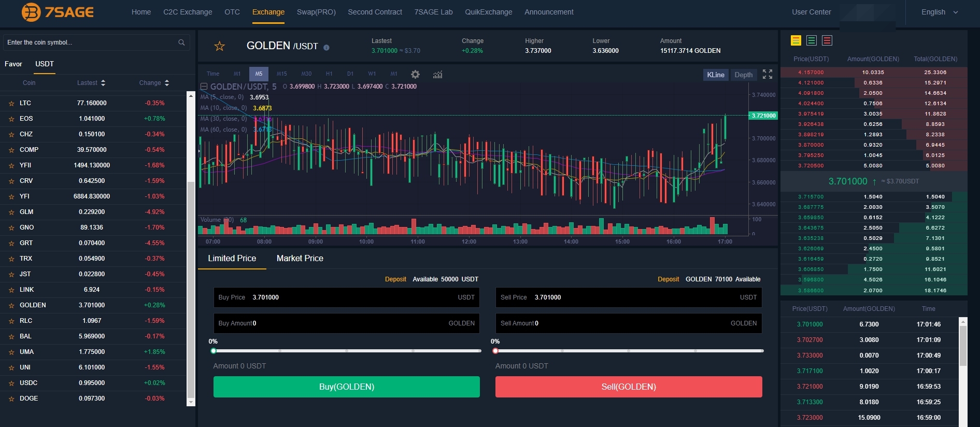This screenshot has height=427, width=980.
Task: Focus the coin symbol search field
Action: (x=96, y=42)
